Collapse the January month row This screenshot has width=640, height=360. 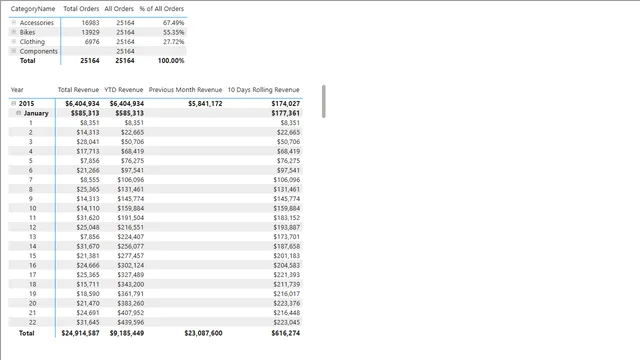coord(18,113)
